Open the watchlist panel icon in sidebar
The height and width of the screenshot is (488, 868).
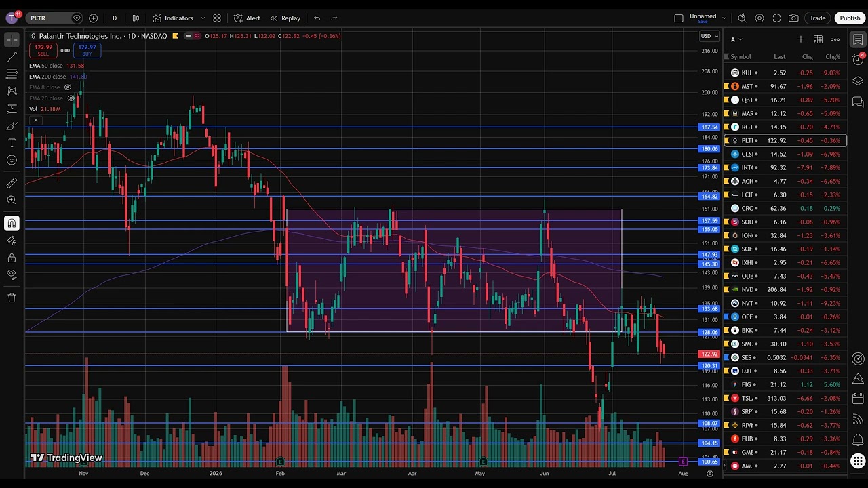858,39
